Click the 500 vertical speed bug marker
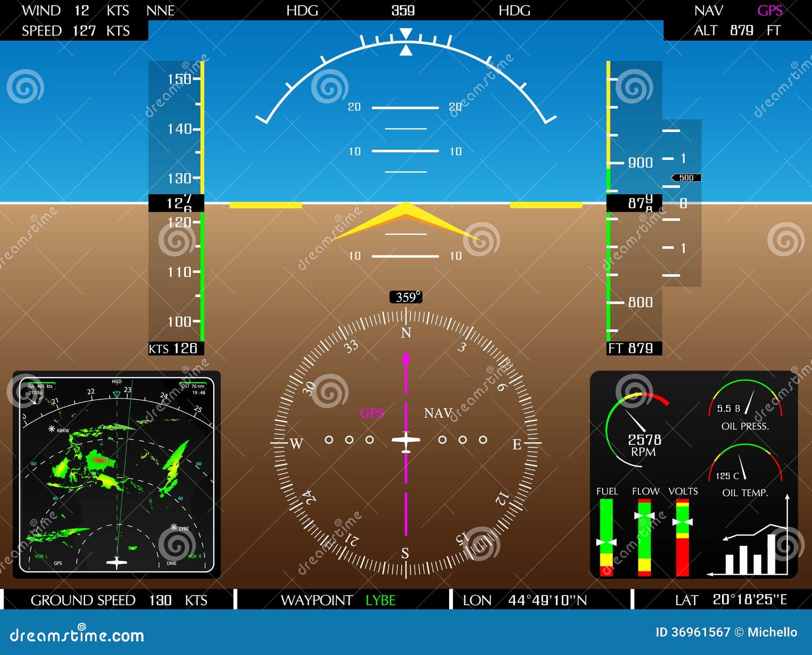812x655 pixels. (x=686, y=178)
